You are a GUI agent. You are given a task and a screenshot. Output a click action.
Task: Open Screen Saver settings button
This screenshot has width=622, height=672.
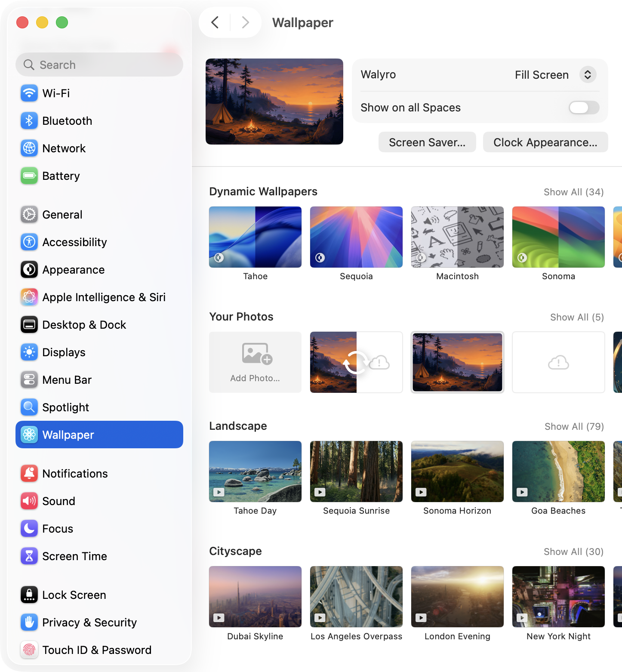tap(427, 142)
